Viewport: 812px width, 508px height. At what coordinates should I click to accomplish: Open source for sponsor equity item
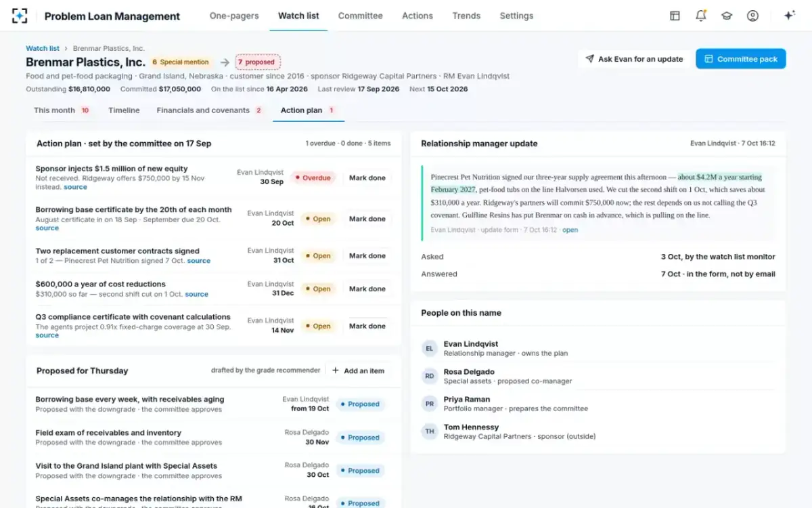click(76, 187)
